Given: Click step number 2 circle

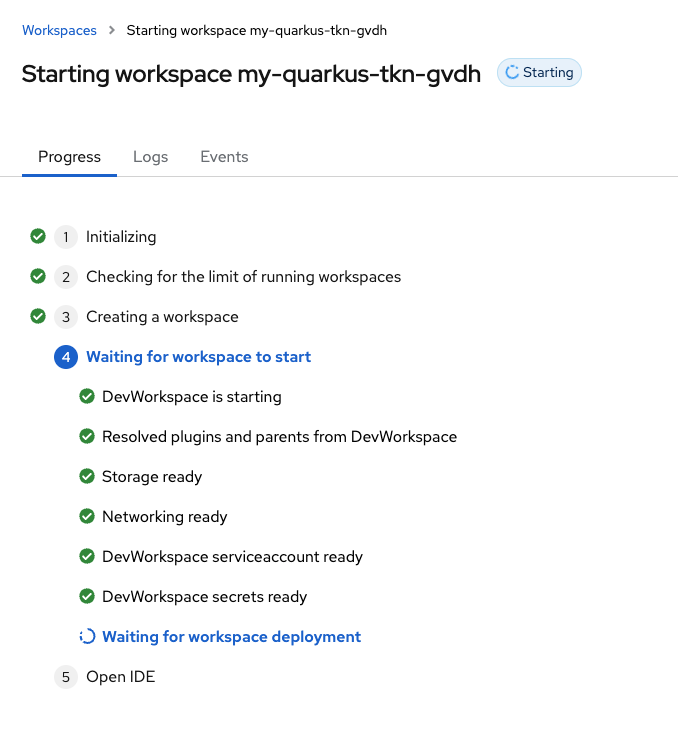Looking at the screenshot, I should [x=66, y=277].
